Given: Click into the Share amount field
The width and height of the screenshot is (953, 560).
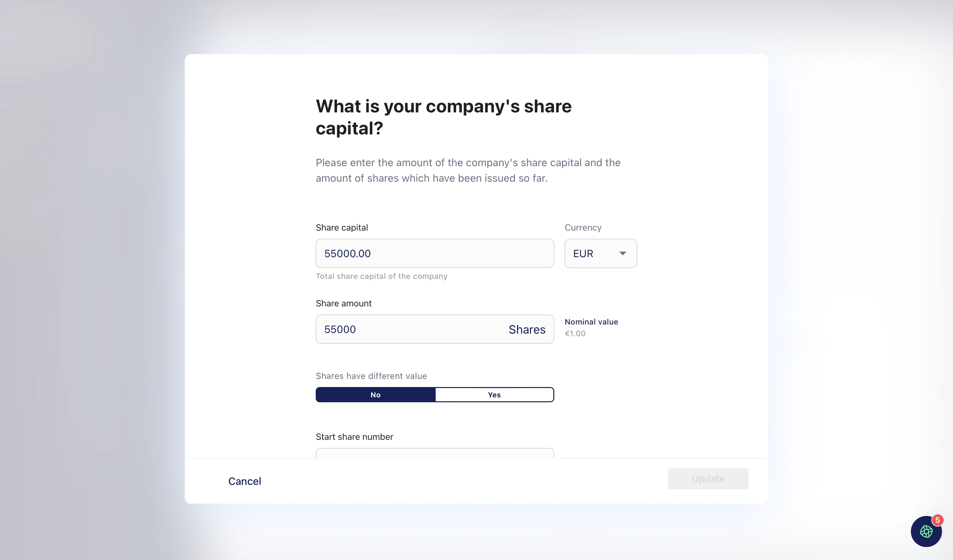Looking at the screenshot, I should click(408, 329).
